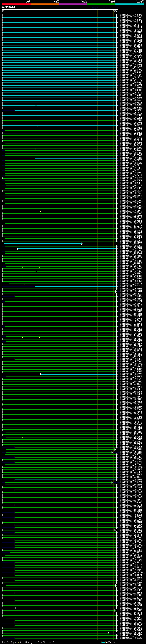Click label UniRef100_B0W5W4

coord(131,249)
